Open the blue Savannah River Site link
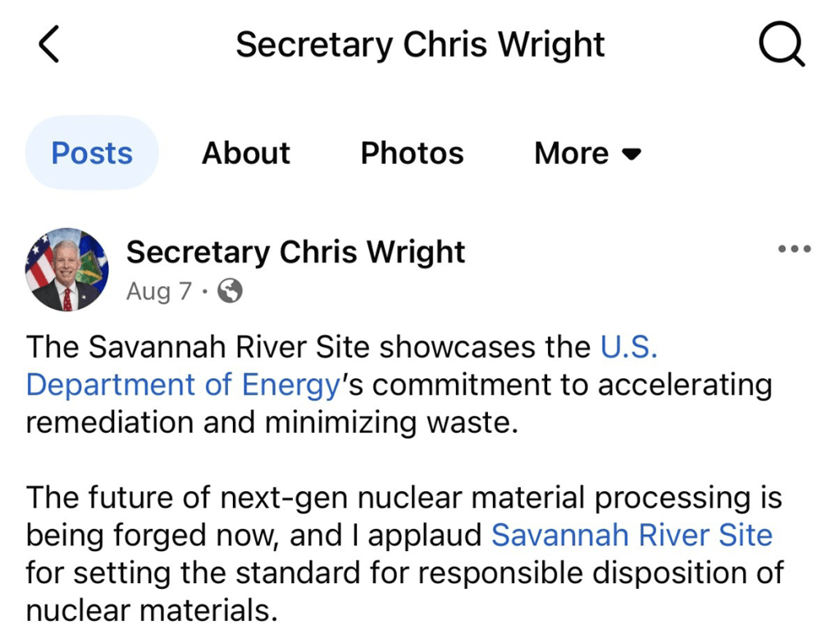840x643 pixels. coord(632,535)
